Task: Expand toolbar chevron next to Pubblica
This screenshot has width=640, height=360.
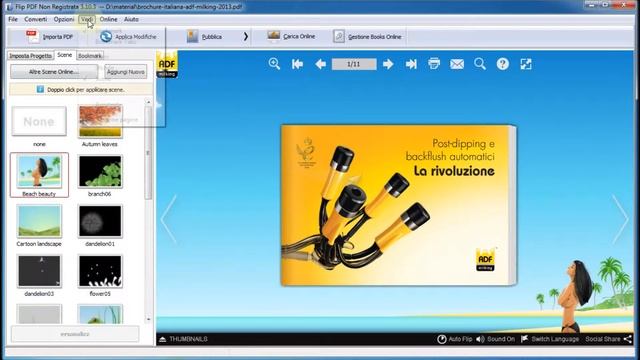Action: click(x=246, y=36)
